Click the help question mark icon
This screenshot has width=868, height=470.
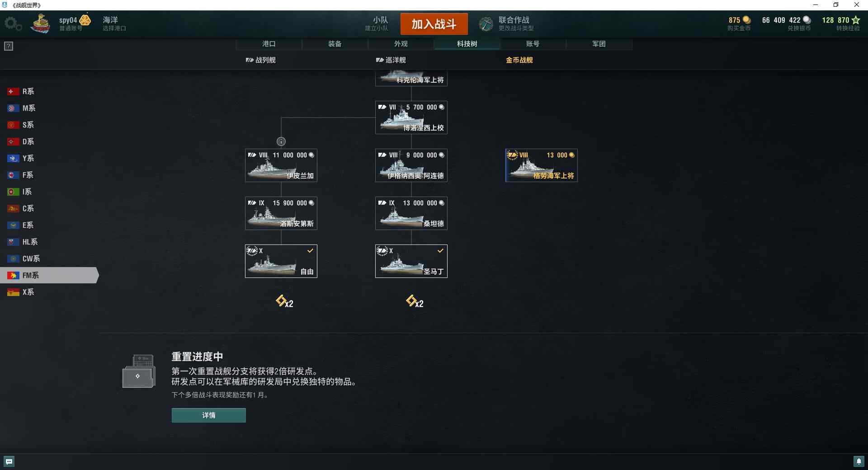(x=9, y=46)
